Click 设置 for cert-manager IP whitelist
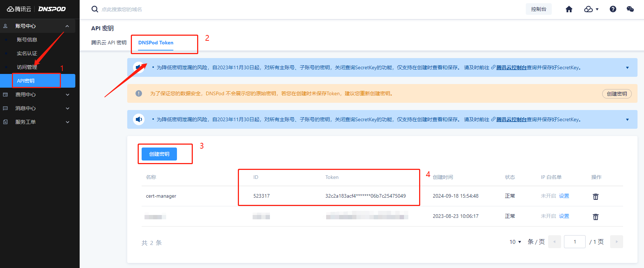644x268 pixels. pyautogui.click(x=564, y=196)
